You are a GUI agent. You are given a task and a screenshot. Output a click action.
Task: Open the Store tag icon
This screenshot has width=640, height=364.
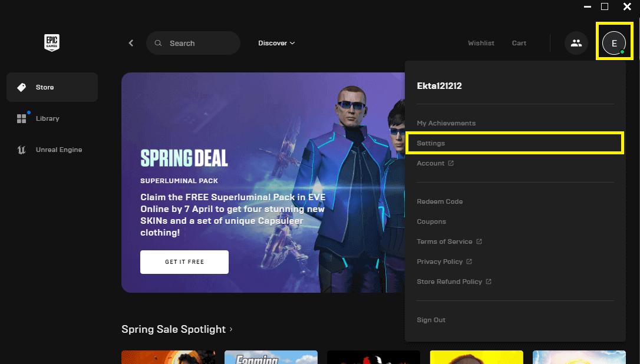pos(22,87)
